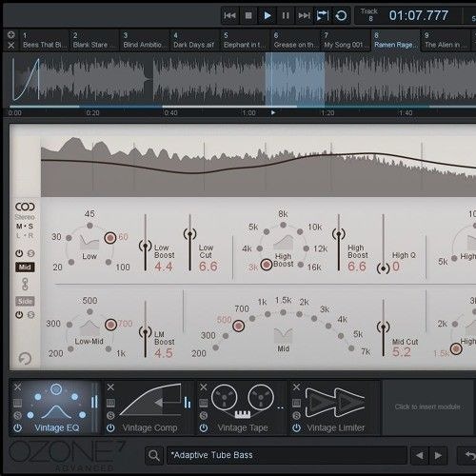Screen dimensions: 476x476
Task: Toggle the Mid/Side link chain icon
Action: point(25,284)
